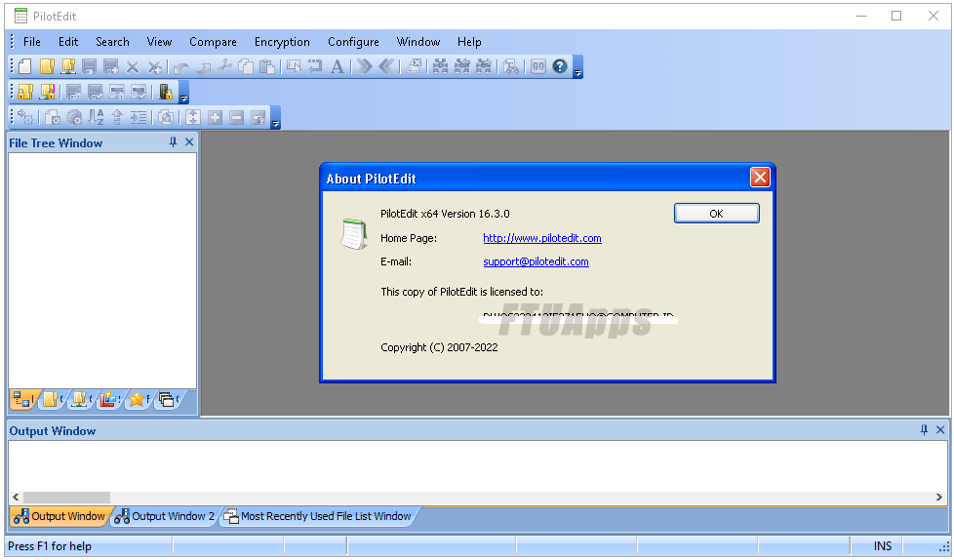Click the Cut scissors icon
The height and width of the screenshot is (560, 954).
click(x=224, y=65)
